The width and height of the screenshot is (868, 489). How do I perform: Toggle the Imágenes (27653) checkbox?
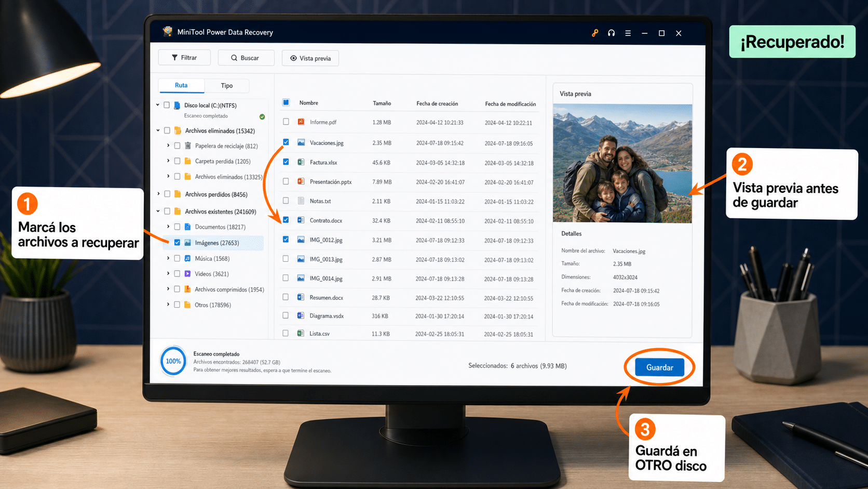(x=178, y=242)
